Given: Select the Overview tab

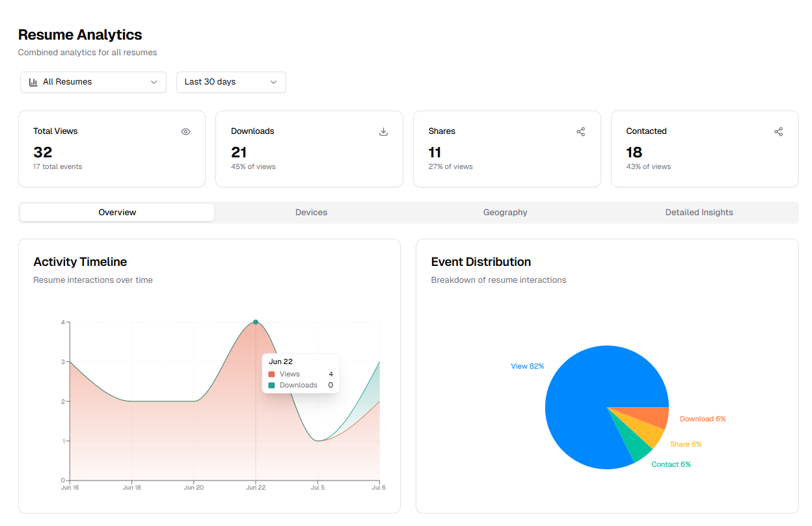Looking at the screenshot, I should click(x=117, y=213).
